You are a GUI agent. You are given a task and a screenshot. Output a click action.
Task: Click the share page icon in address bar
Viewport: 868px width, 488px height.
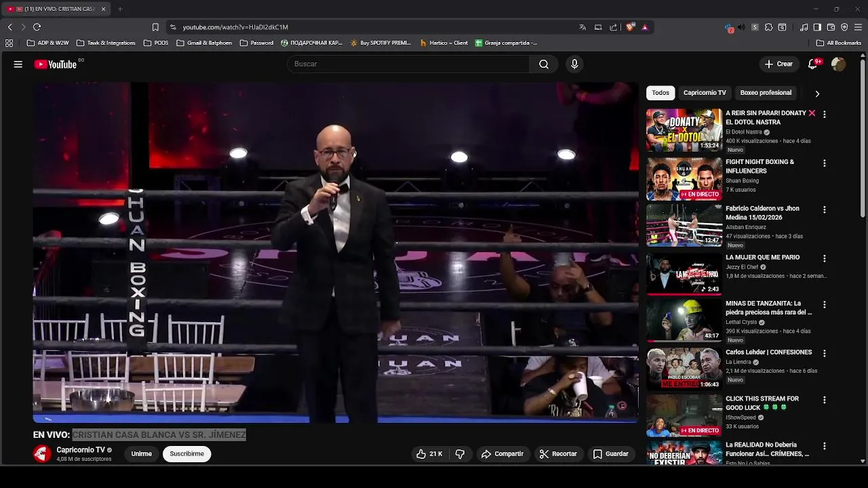pos(614,27)
